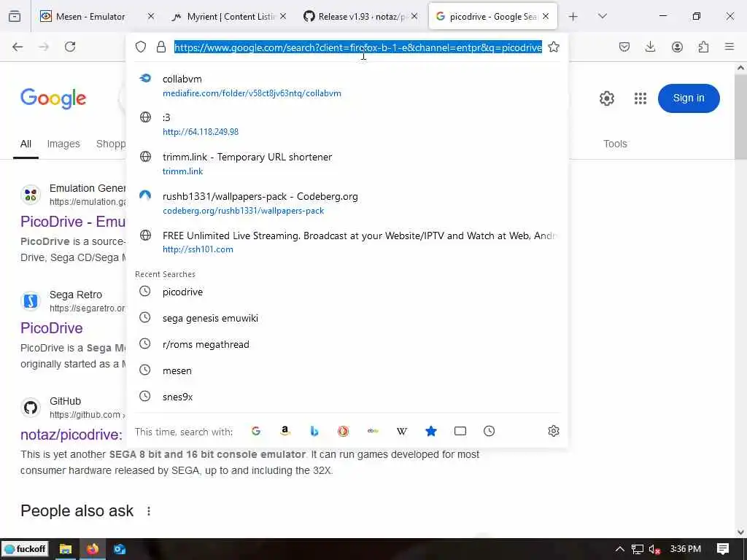Screen dimensions: 747x560
Task: Go forward with the forward arrow
Action: [44, 47]
